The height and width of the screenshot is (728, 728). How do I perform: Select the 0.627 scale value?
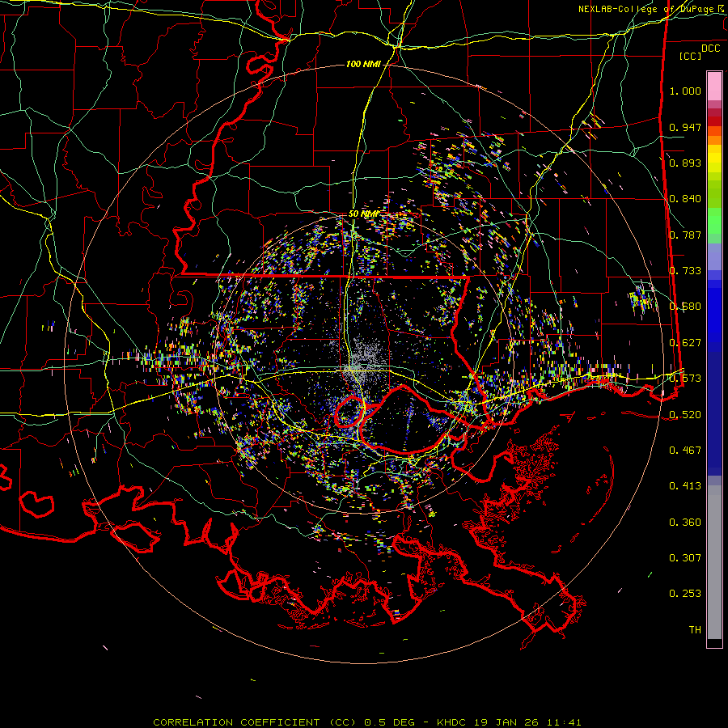pos(685,343)
